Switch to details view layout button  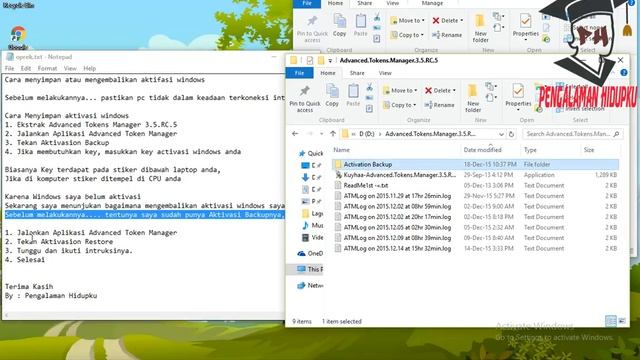611,321
